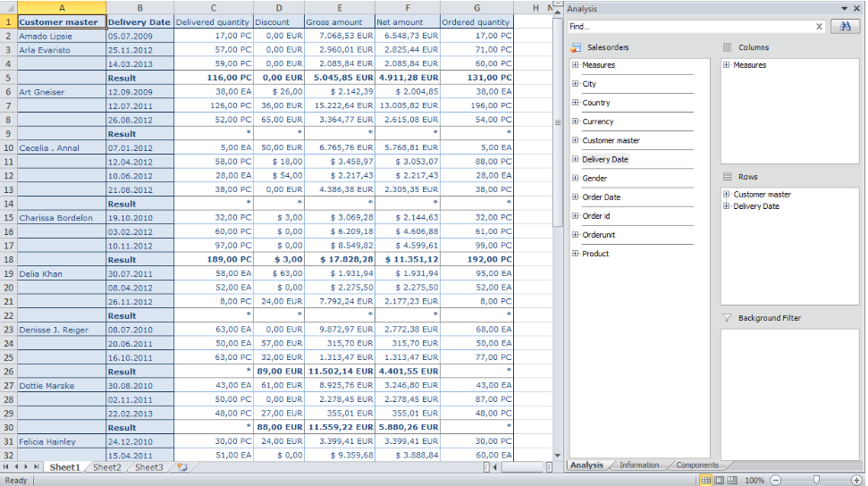Close the Analysis panel
This screenshot has width=868, height=486.
856,8
